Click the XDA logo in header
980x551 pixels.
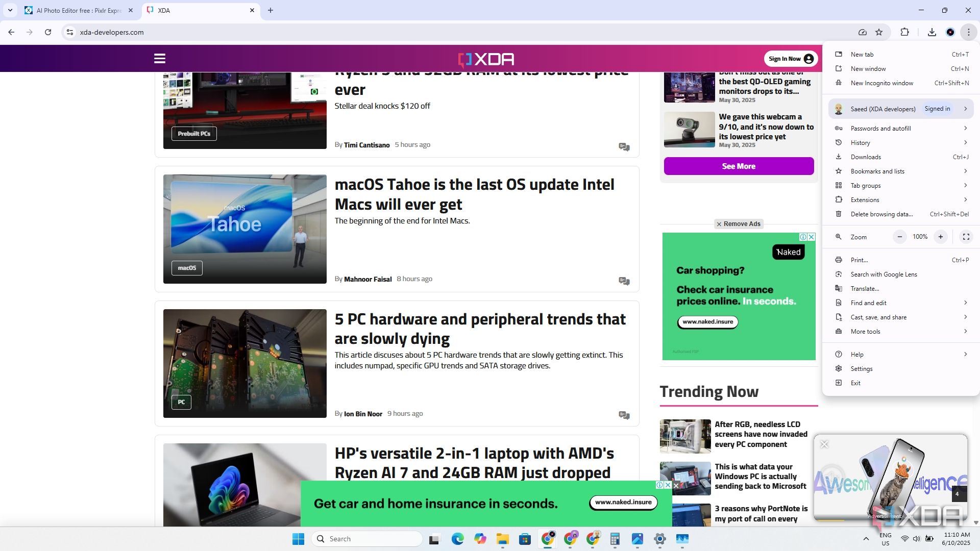(x=486, y=59)
